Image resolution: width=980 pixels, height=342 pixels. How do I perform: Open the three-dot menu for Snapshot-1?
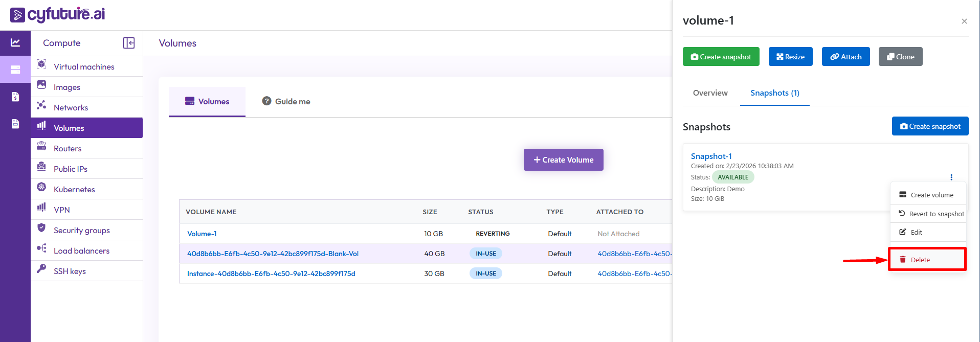pyautogui.click(x=951, y=177)
